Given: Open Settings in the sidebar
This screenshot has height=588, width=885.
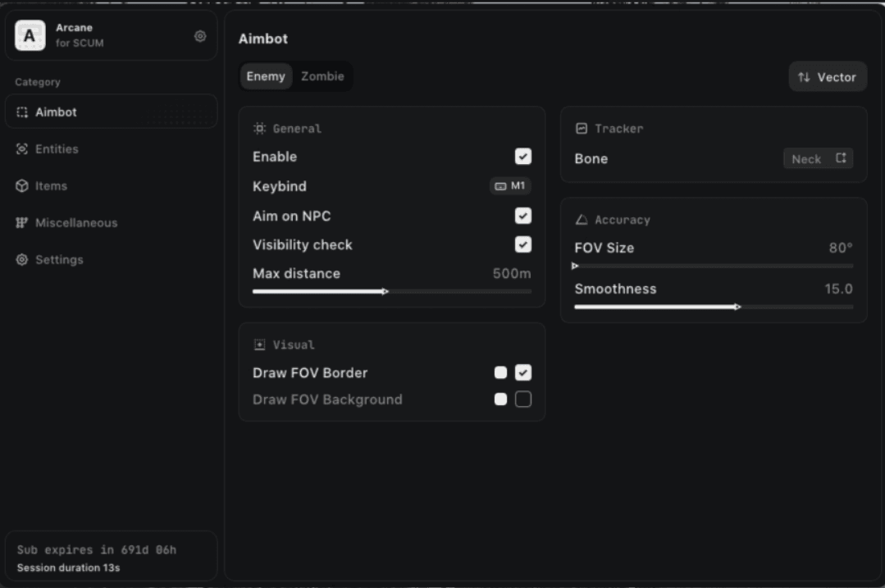Looking at the screenshot, I should click(x=59, y=260).
